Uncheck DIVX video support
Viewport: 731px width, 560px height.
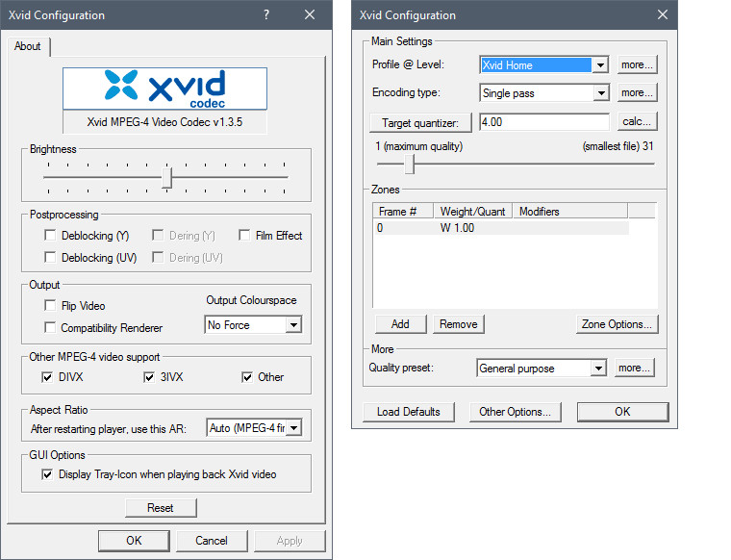(x=47, y=377)
